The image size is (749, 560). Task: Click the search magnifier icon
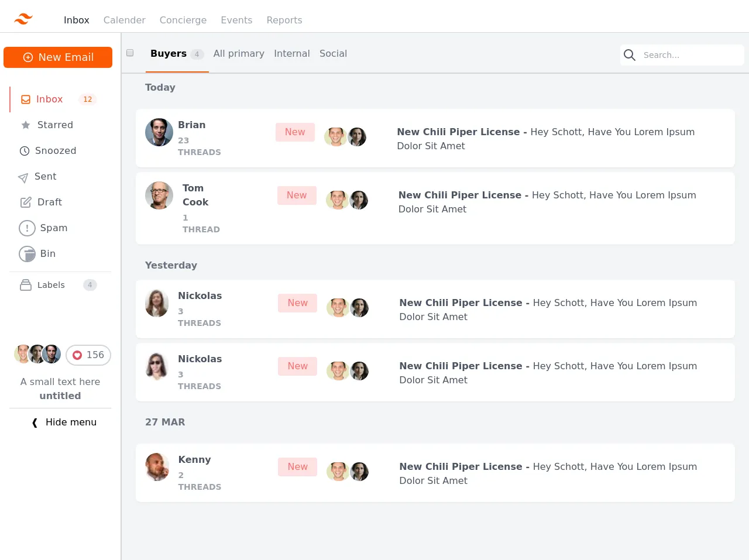[x=630, y=55]
